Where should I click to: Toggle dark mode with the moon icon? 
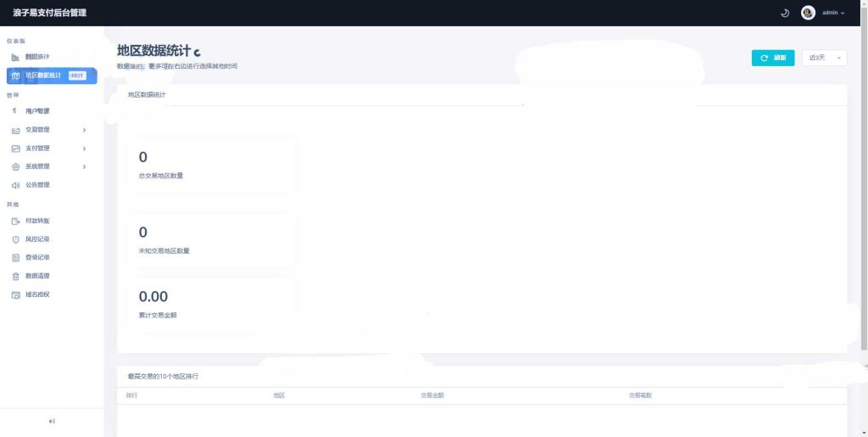(784, 13)
